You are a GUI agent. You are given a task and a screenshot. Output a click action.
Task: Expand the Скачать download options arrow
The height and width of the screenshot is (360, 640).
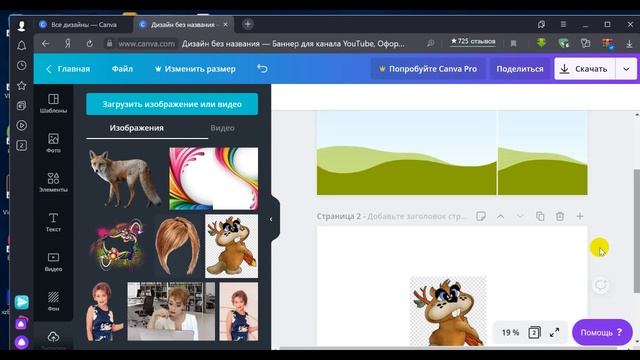[626, 69]
